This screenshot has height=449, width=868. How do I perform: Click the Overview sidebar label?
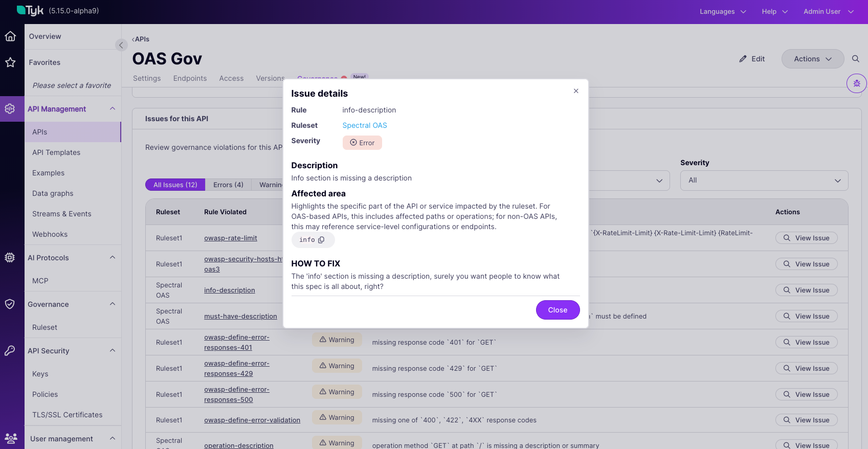45,36
